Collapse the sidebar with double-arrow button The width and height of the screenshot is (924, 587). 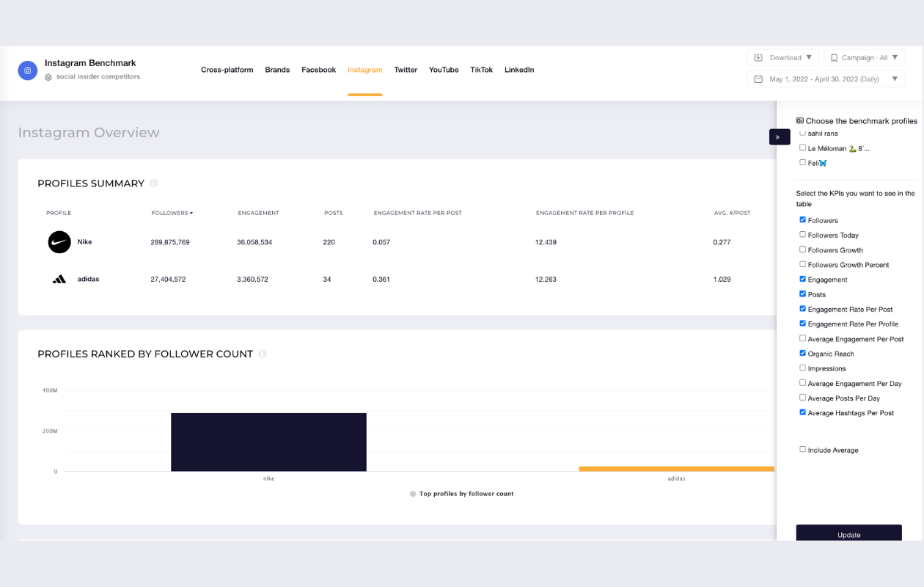point(779,137)
